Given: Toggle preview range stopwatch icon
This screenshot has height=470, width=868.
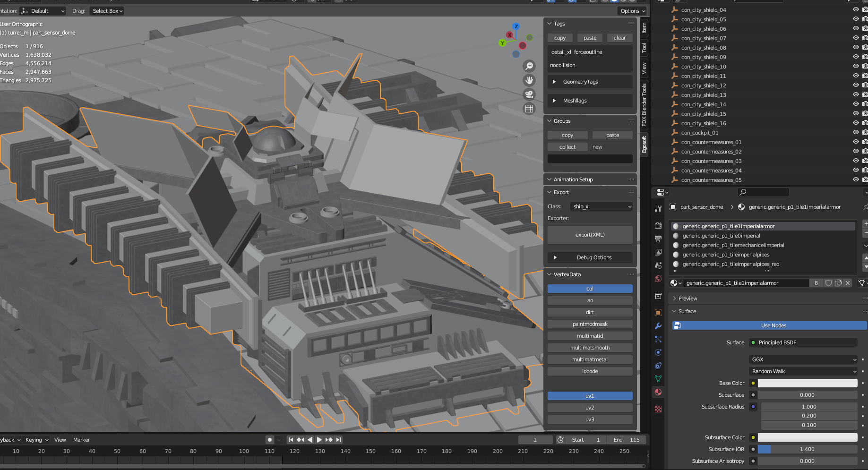Looking at the screenshot, I should 560,440.
